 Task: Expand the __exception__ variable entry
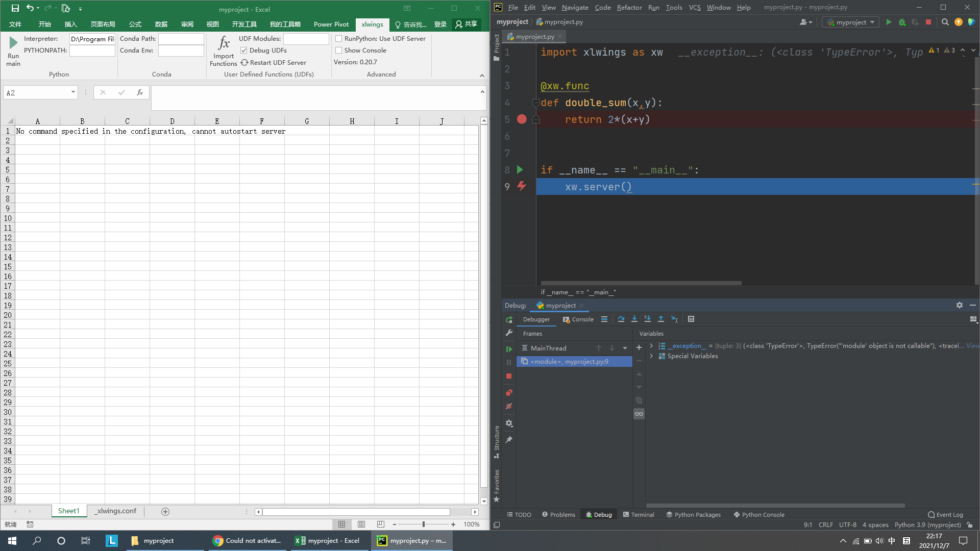pyautogui.click(x=651, y=345)
